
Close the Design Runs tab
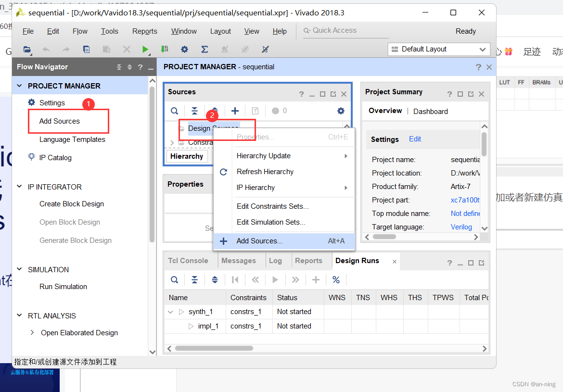[395, 262]
